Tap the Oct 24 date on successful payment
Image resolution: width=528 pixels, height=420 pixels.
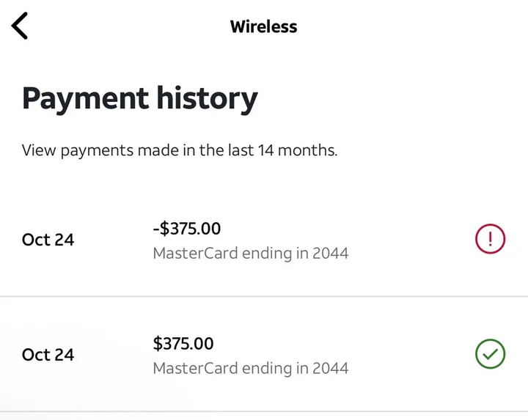tap(48, 355)
